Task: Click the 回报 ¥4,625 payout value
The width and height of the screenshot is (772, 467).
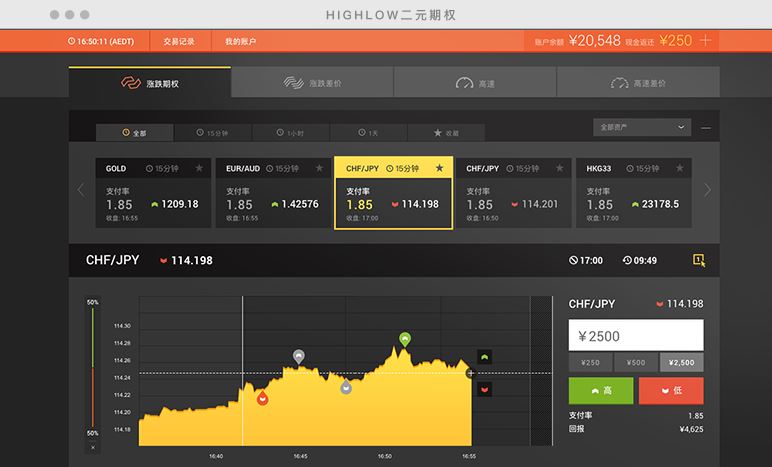Action: [x=691, y=429]
